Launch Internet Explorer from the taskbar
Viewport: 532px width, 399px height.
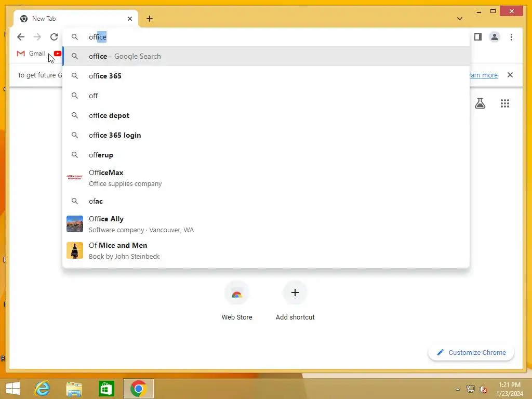43,389
